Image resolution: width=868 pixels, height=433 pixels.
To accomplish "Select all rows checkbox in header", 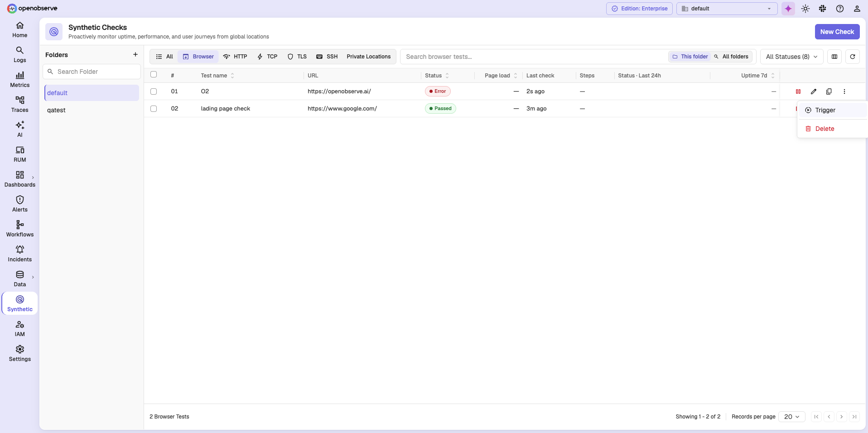I will tap(154, 74).
